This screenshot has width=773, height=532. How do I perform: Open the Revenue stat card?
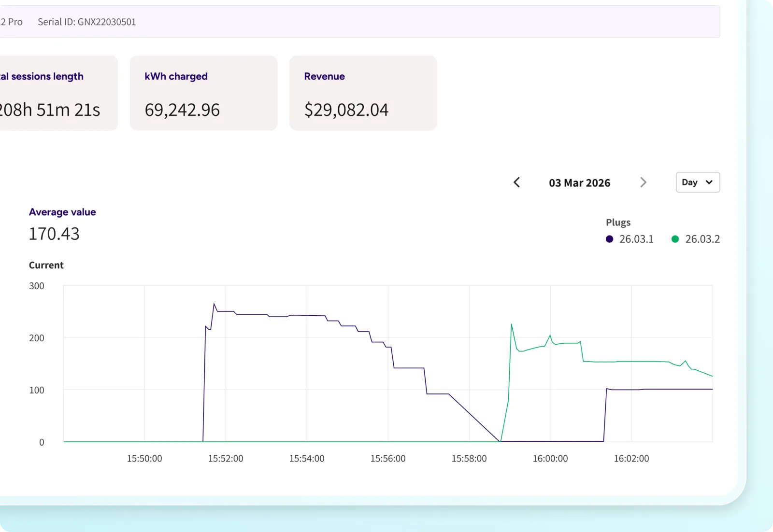363,93
